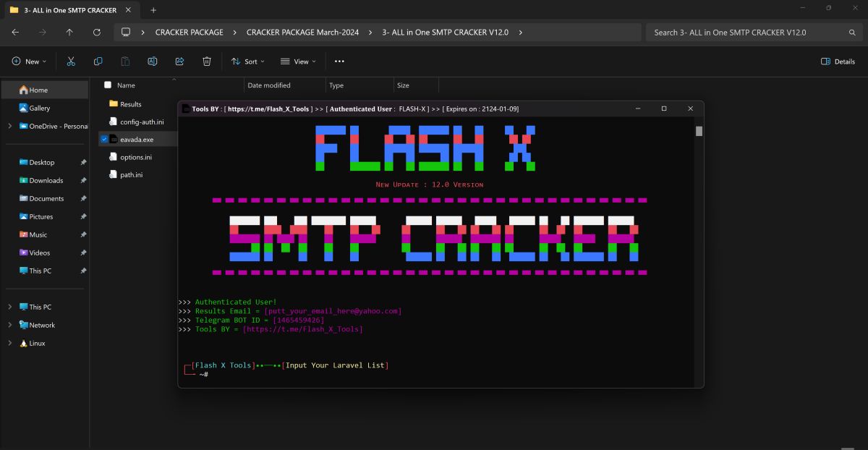The image size is (868, 450).
Task: Click the console prompt line ~#
Action: point(203,375)
